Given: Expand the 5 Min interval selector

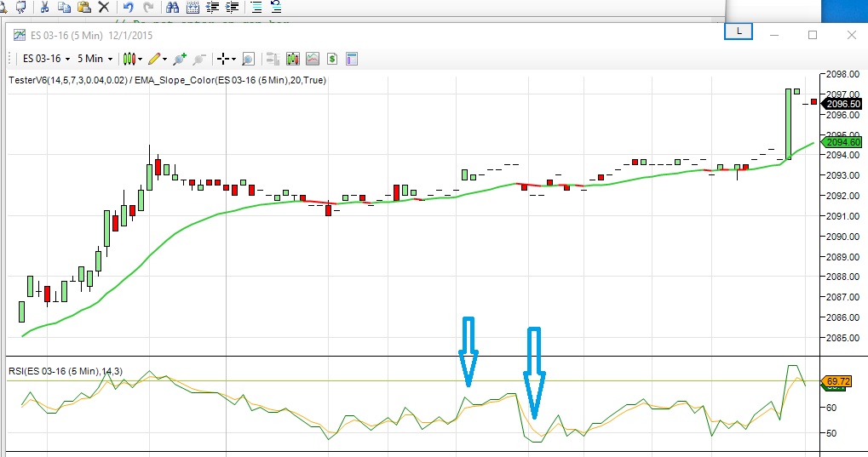Looking at the screenshot, I should (95, 59).
